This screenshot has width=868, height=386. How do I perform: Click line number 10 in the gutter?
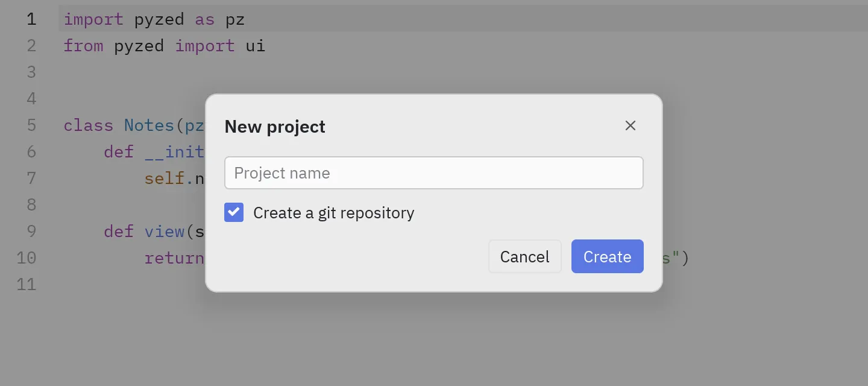pos(27,258)
